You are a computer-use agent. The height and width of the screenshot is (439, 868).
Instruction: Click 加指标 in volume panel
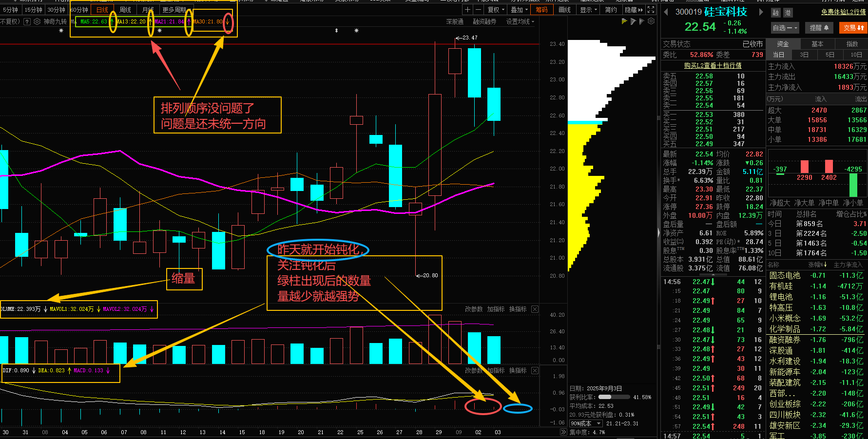point(496,309)
